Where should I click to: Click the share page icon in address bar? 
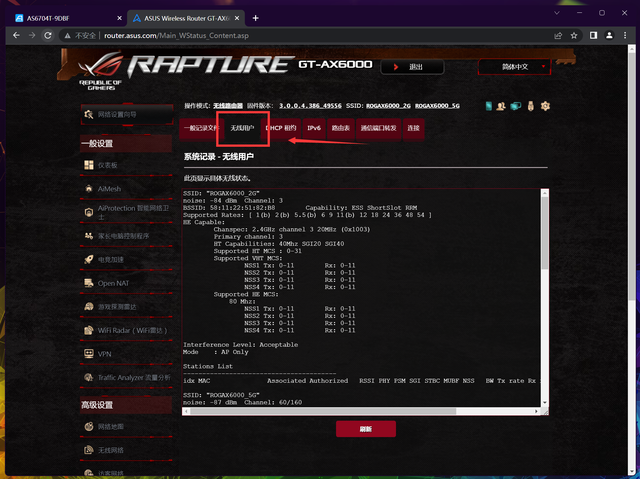[558, 35]
